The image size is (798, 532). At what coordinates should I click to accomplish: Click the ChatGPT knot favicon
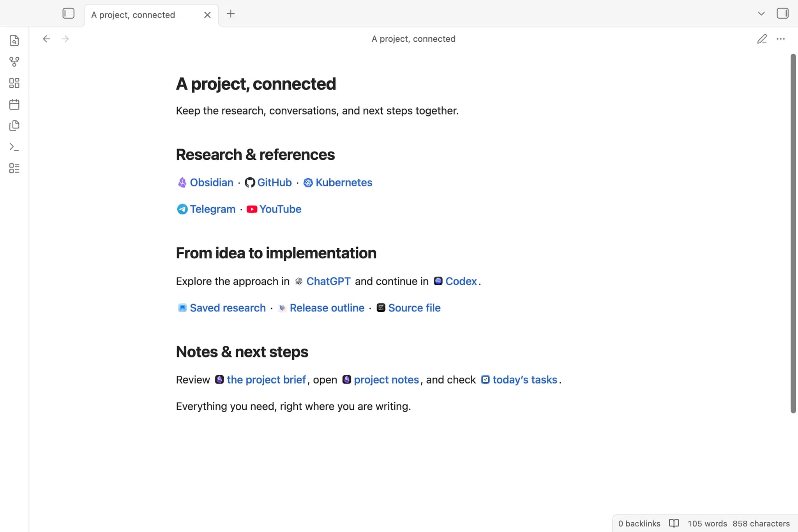299,281
